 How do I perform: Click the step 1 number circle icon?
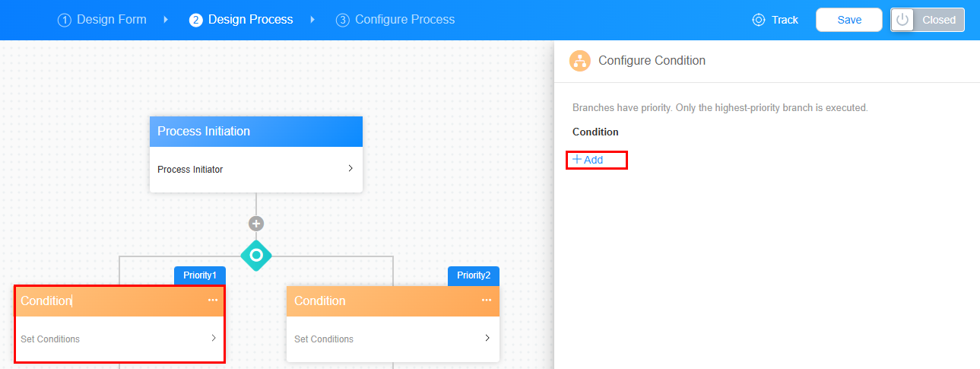[x=64, y=20]
